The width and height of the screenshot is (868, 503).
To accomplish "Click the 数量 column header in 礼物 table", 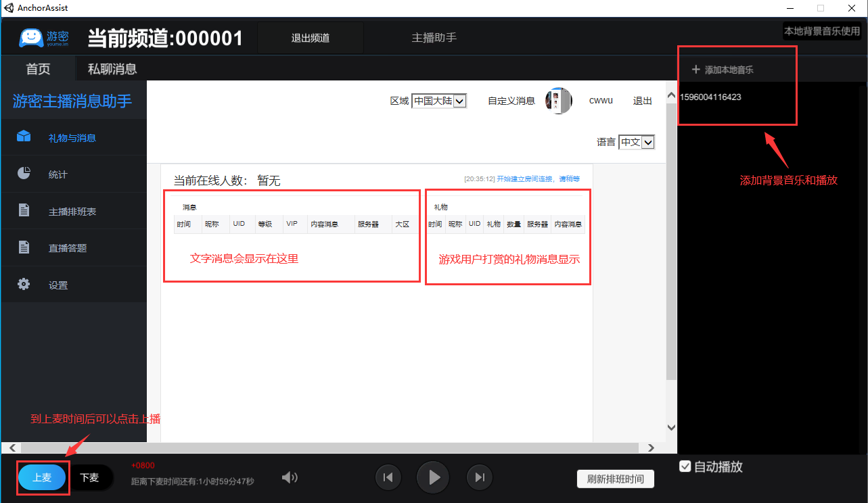I will [x=514, y=224].
